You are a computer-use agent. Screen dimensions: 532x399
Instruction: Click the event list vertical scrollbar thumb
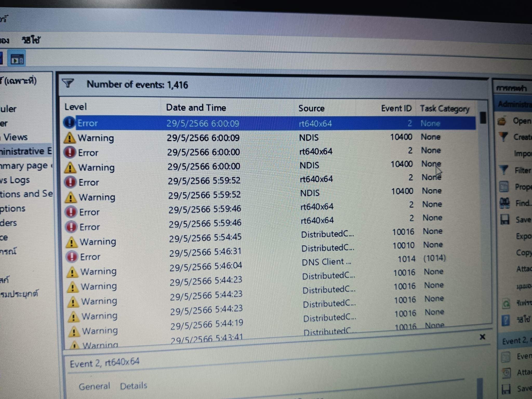pos(483,118)
